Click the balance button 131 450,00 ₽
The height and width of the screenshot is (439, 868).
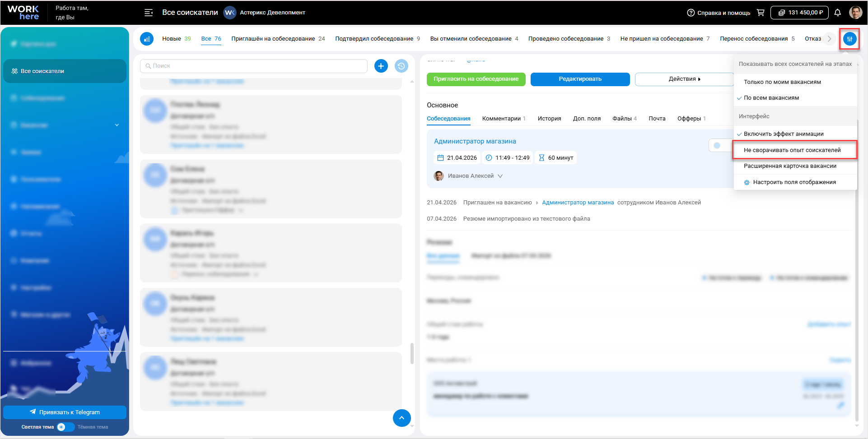(799, 13)
